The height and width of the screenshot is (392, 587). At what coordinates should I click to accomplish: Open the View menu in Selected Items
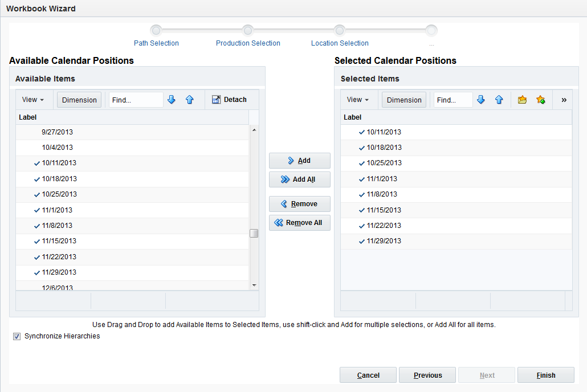[357, 100]
